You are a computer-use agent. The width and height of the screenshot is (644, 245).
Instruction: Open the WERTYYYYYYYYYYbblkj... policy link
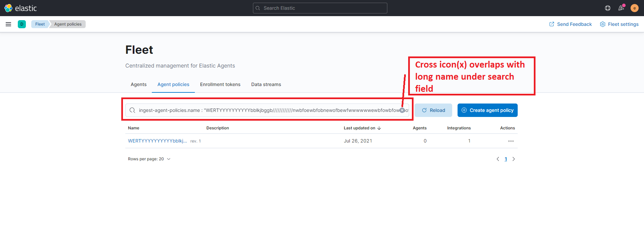pos(158,141)
